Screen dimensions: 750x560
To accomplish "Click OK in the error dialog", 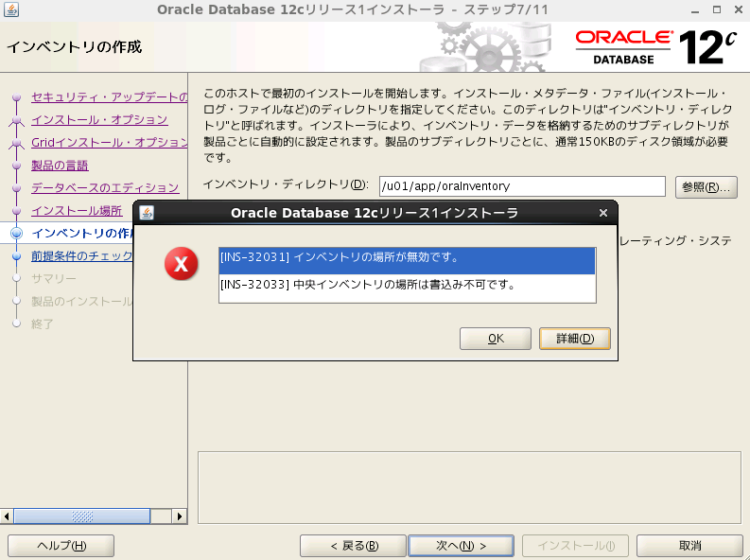I will click(495, 339).
